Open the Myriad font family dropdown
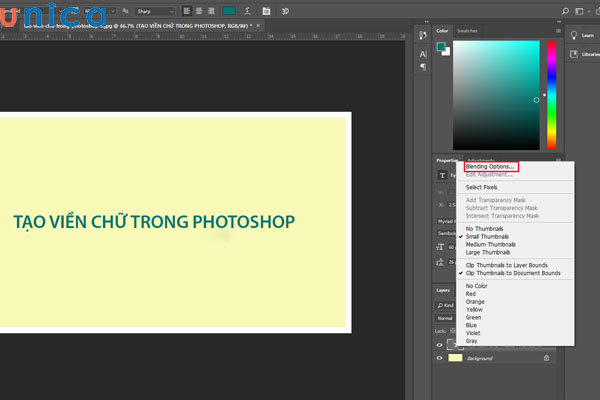 click(447, 221)
